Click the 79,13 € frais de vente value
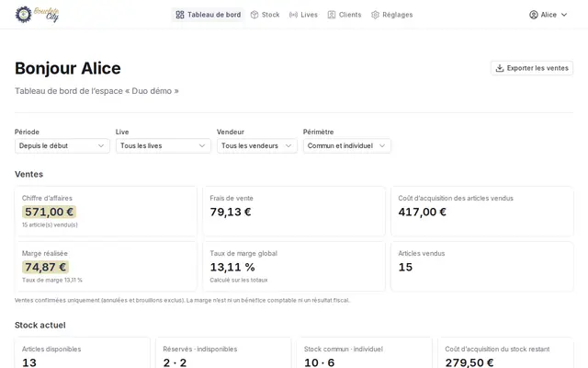The image size is (588, 368). (231, 212)
